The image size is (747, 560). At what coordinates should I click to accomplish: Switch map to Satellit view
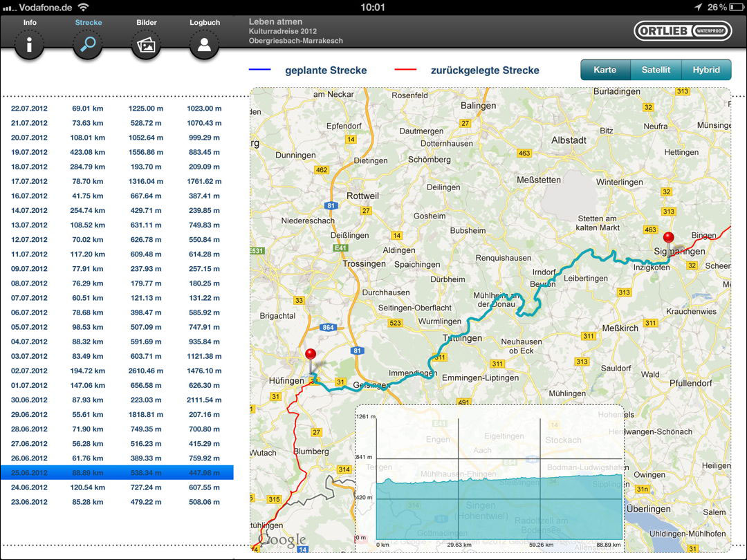tap(656, 70)
